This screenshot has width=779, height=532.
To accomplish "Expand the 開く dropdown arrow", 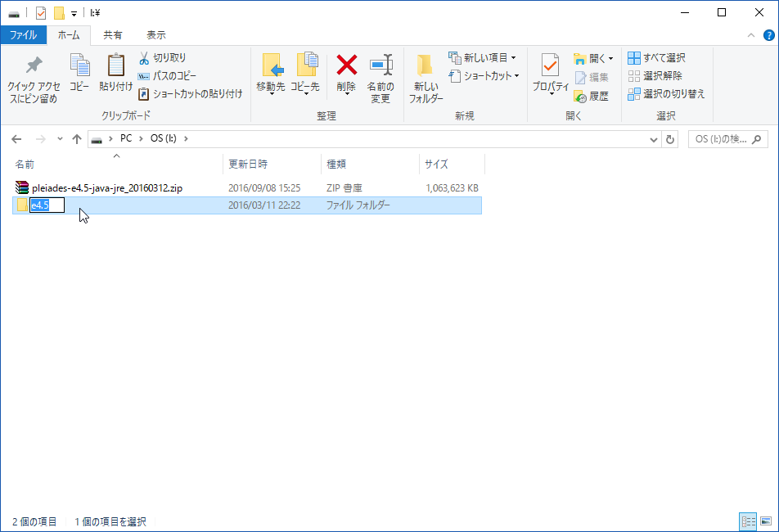I will pos(610,59).
